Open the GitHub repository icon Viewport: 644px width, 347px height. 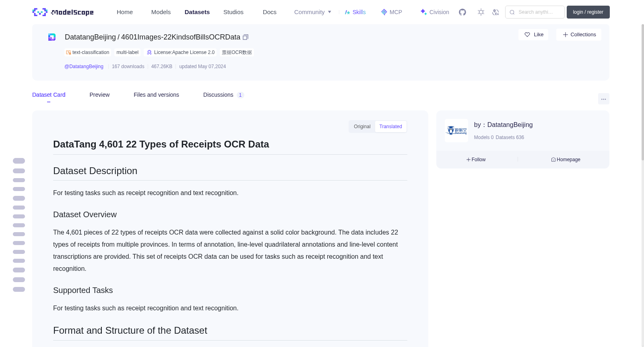[x=462, y=12]
